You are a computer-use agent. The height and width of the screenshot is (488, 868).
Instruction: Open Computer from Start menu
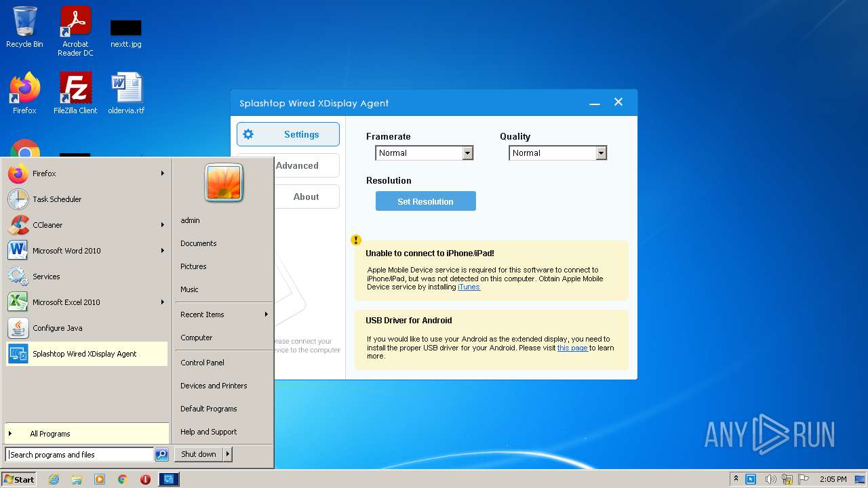[x=224, y=338]
